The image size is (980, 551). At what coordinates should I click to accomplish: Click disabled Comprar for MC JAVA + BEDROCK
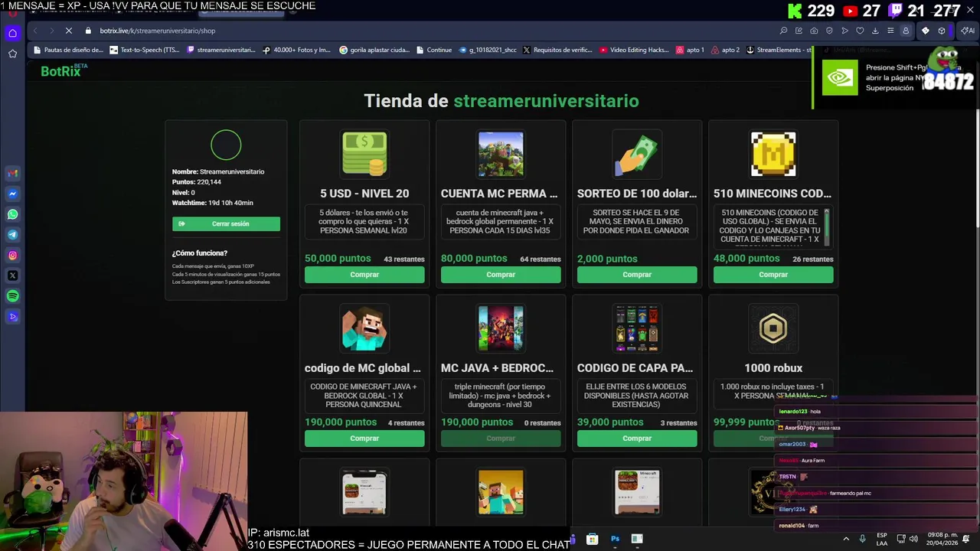[x=501, y=439]
